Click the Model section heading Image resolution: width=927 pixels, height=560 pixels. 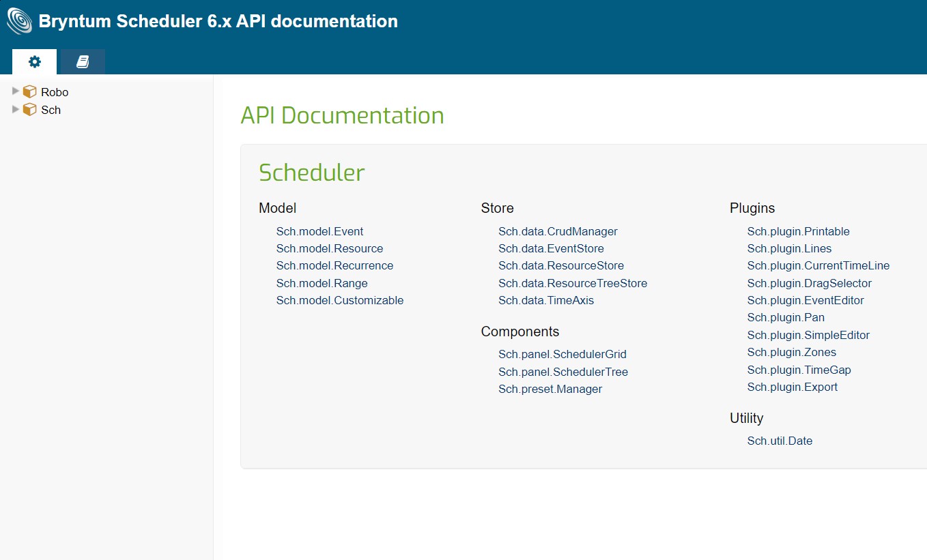point(277,208)
